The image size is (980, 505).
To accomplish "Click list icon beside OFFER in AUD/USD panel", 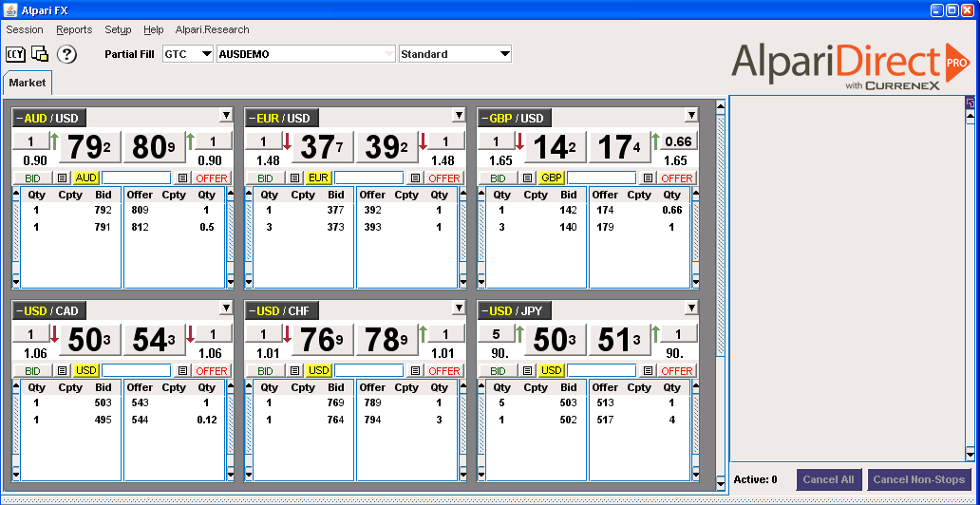I will [182, 178].
